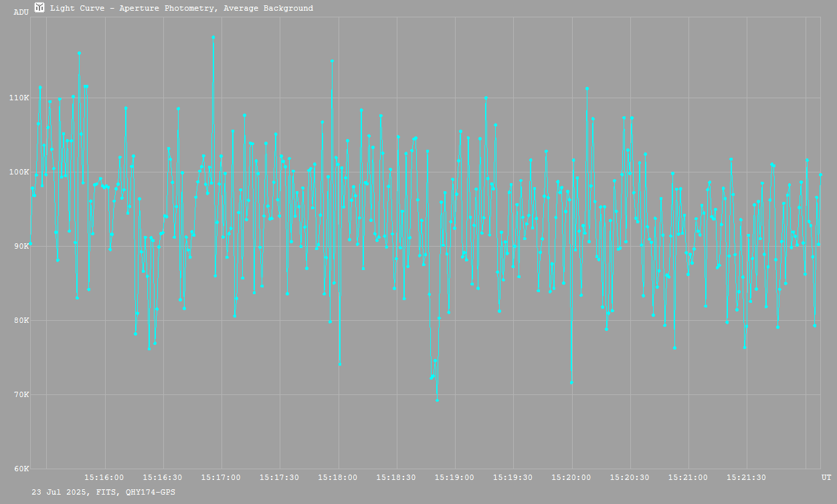Viewport: 837px width, 504px height.
Task: Click the 100K y-axis label
Action: pos(19,172)
